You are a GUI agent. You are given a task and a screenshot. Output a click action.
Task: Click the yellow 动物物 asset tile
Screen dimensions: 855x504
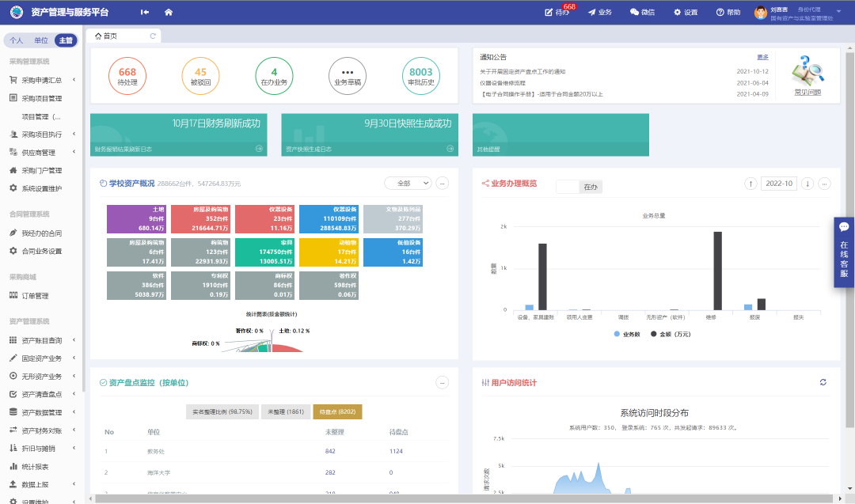coord(329,252)
